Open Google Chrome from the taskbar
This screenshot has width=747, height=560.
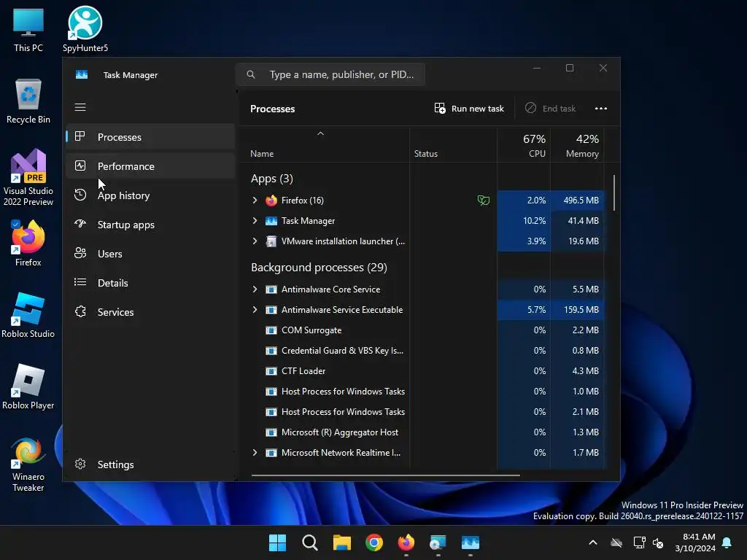[x=374, y=542]
